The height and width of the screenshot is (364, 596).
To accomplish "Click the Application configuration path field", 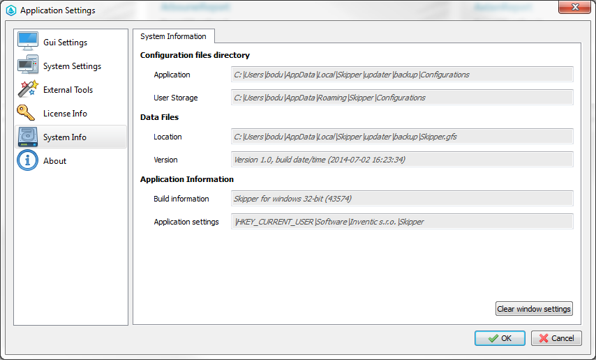I will [x=402, y=75].
